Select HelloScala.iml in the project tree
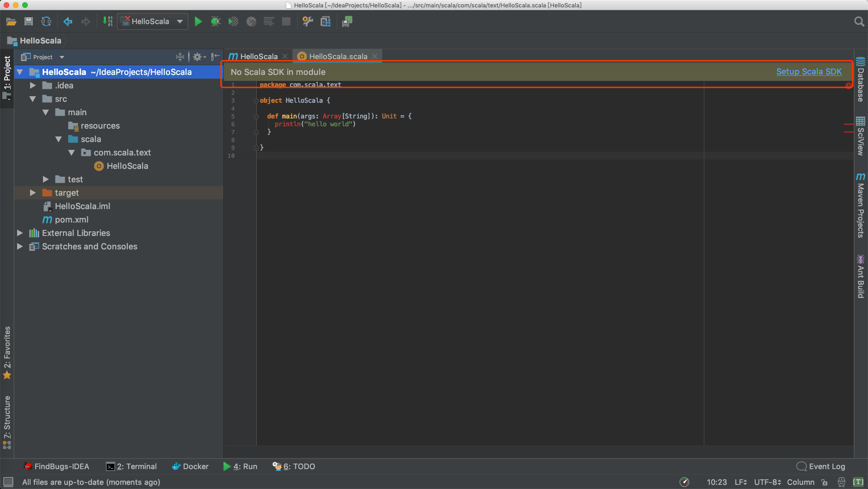Screen dimensions: 868x489 82,206
